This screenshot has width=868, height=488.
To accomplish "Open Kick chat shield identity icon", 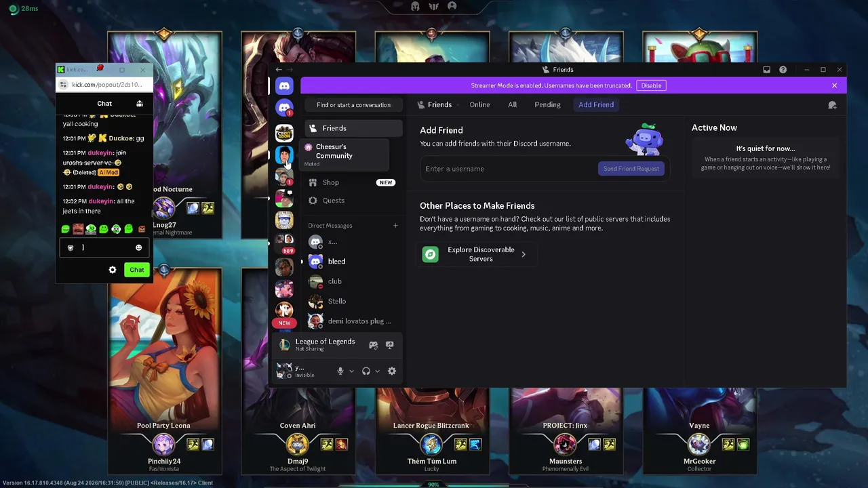I will tap(71, 248).
